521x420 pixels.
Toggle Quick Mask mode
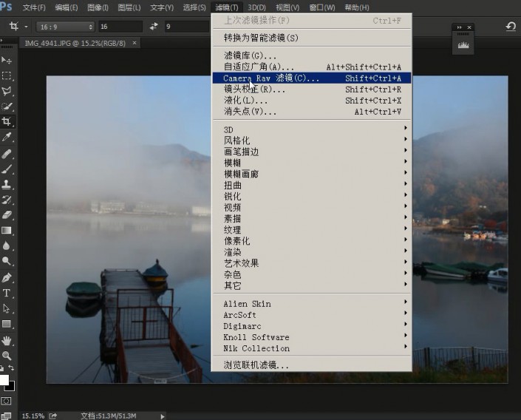pyautogui.click(x=7, y=401)
